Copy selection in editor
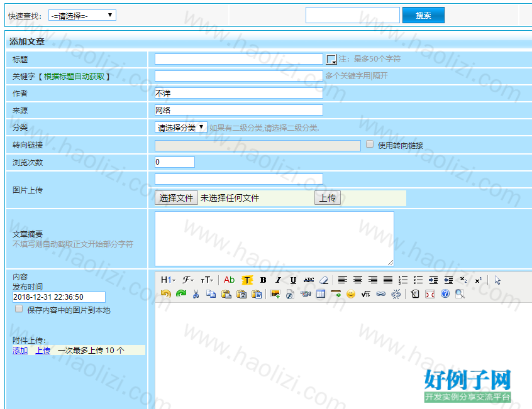Image resolution: width=532 pixels, height=409 pixels. pyautogui.click(x=211, y=294)
